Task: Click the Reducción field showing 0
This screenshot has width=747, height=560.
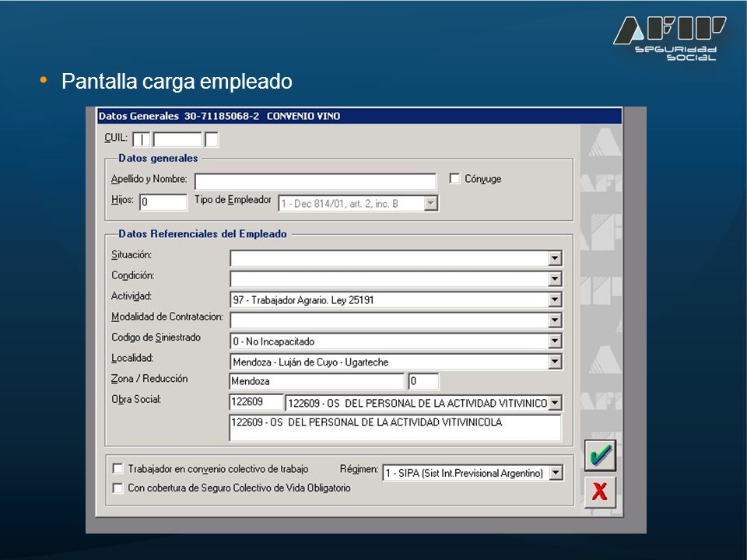Action: pos(423,381)
